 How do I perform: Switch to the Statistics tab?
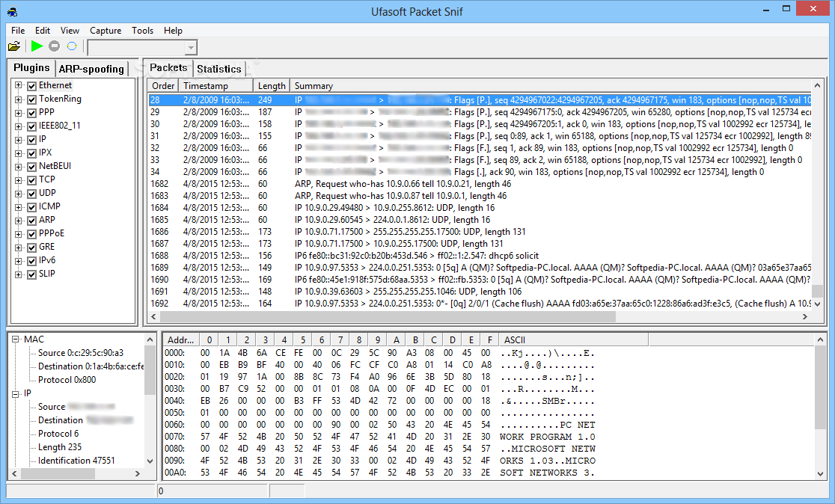tap(219, 70)
